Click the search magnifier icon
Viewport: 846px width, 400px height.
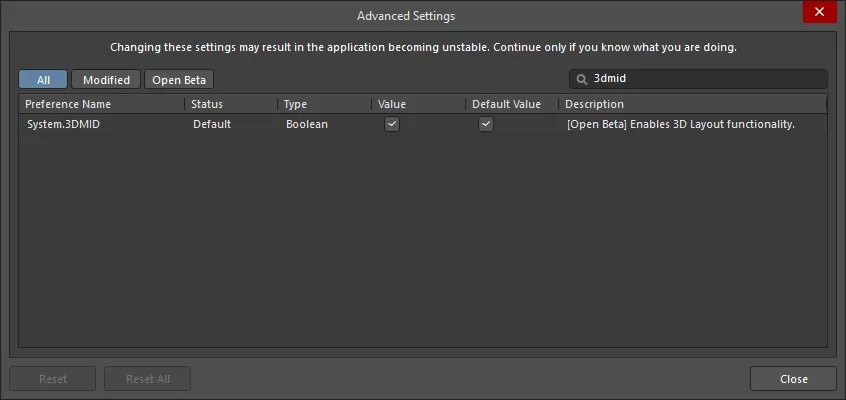click(582, 79)
